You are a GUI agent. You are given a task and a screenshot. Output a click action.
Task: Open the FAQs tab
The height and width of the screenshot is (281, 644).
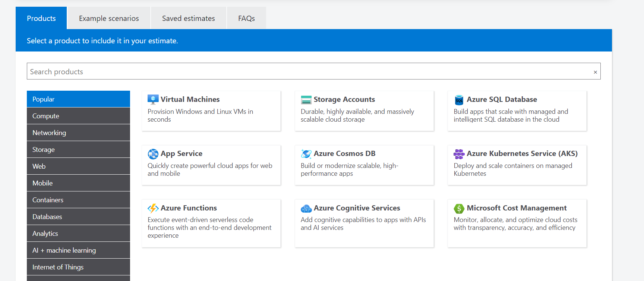click(246, 18)
